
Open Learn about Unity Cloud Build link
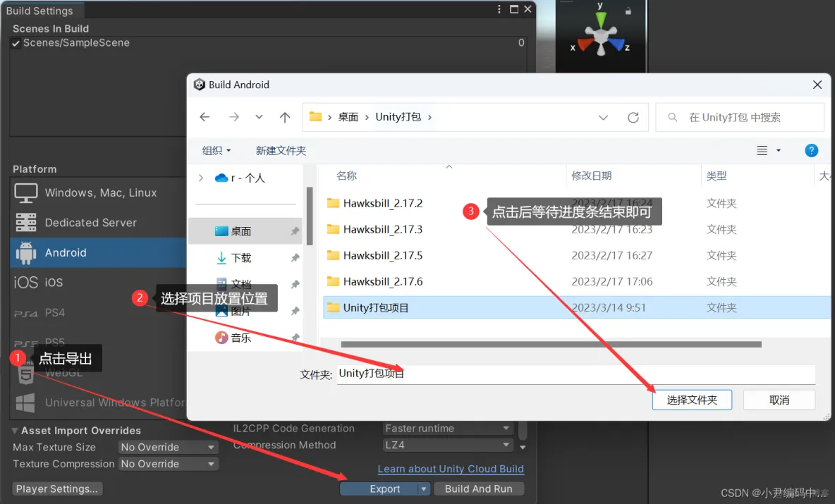(451, 469)
